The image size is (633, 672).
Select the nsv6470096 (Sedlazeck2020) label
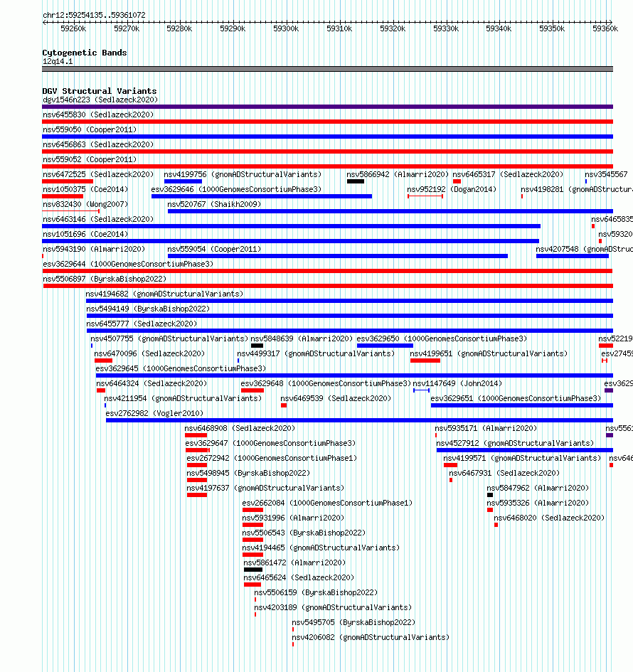click(x=149, y=354)
